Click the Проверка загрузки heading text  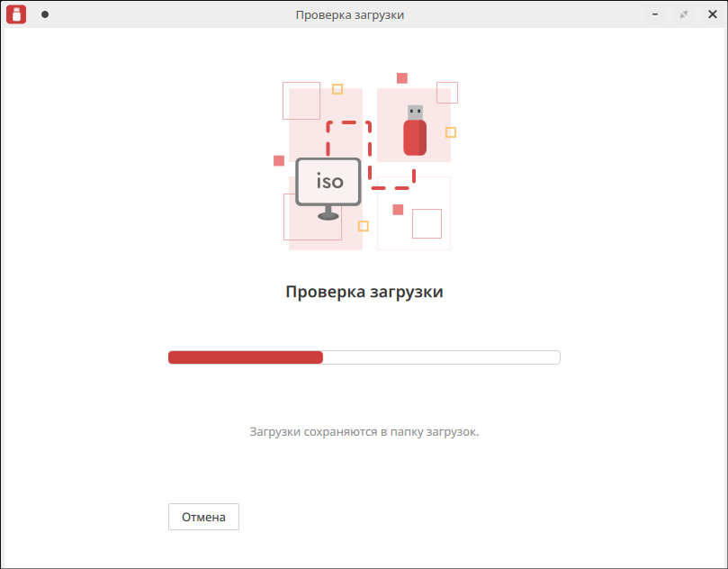click(364, 292)
